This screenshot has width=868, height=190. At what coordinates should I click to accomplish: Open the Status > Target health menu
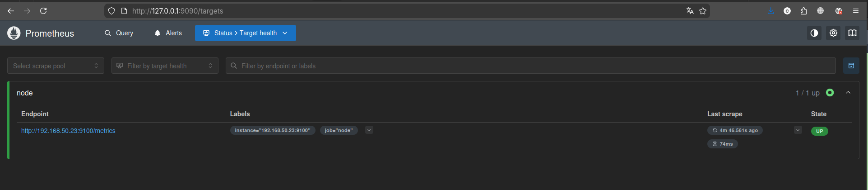click(x=245, y=33)
